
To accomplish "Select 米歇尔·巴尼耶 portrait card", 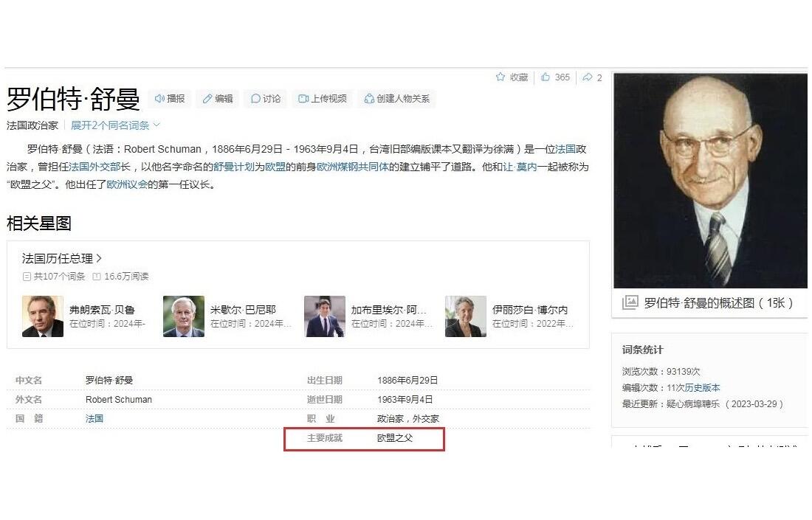I will [184, 316].
